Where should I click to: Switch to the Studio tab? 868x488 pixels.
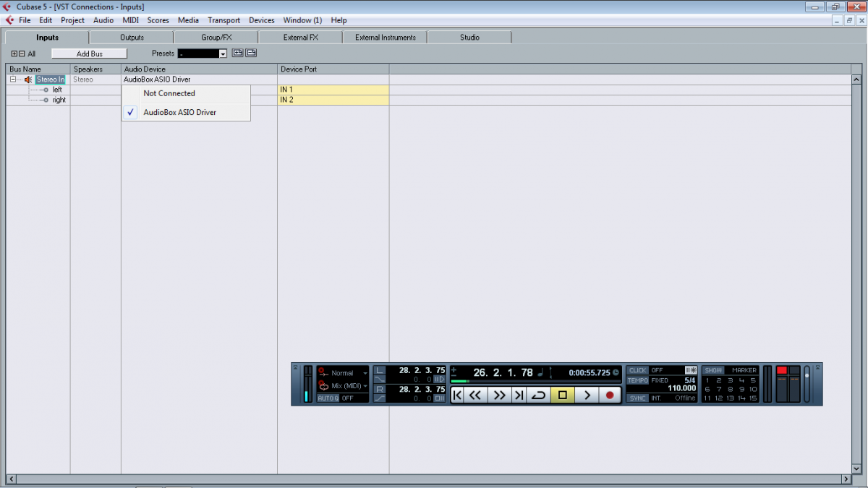[469, 37]
